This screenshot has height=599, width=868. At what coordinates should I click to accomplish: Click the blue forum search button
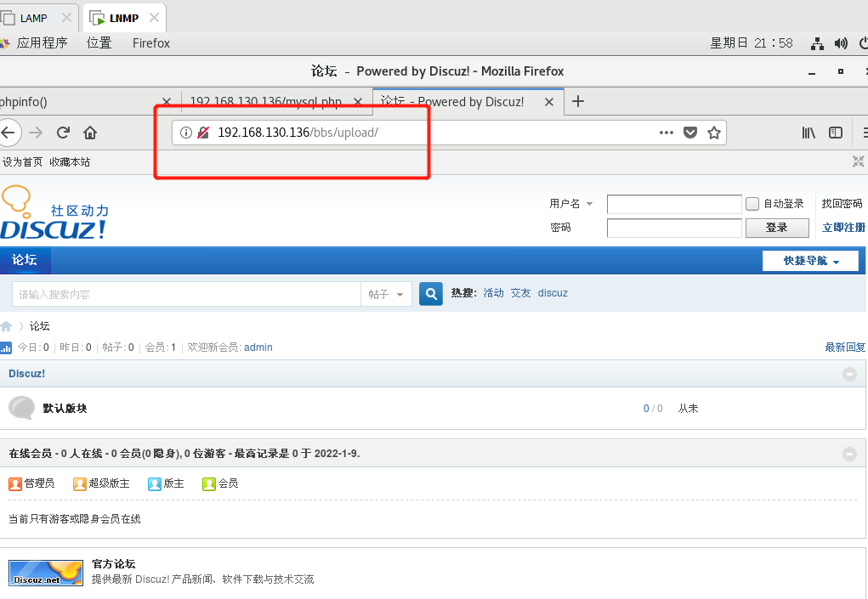[431, 294]
